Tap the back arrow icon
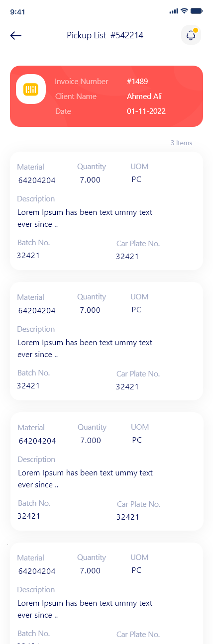Viewport: 213px width, 644px height. [16, 35]
